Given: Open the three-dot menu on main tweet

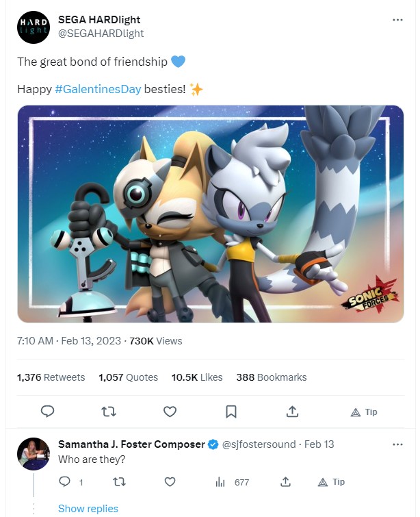Looking at the screenshot, I should click(397, 20).
